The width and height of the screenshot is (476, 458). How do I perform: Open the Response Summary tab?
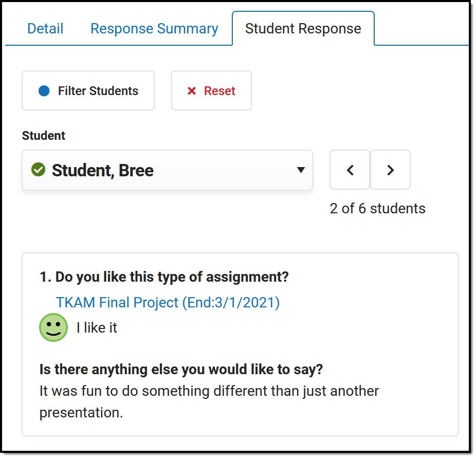pyautogui.click(x=154, y=29)
